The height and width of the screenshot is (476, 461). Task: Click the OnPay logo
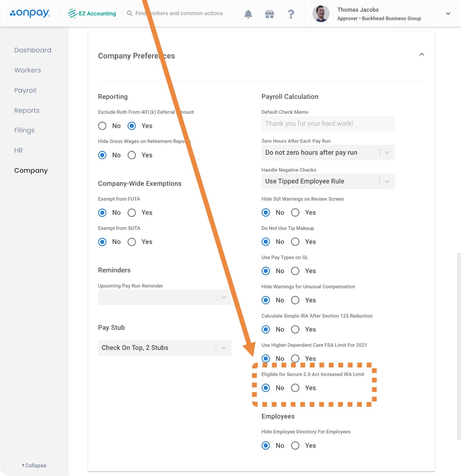pyautogui.click(x=30, y=13)
